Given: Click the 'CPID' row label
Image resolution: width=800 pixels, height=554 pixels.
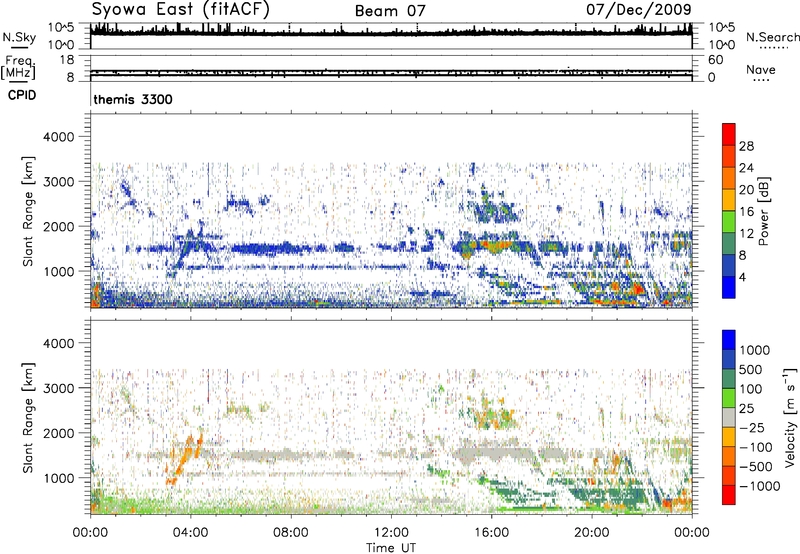Looking at the screenshot, I should point(22,95).
